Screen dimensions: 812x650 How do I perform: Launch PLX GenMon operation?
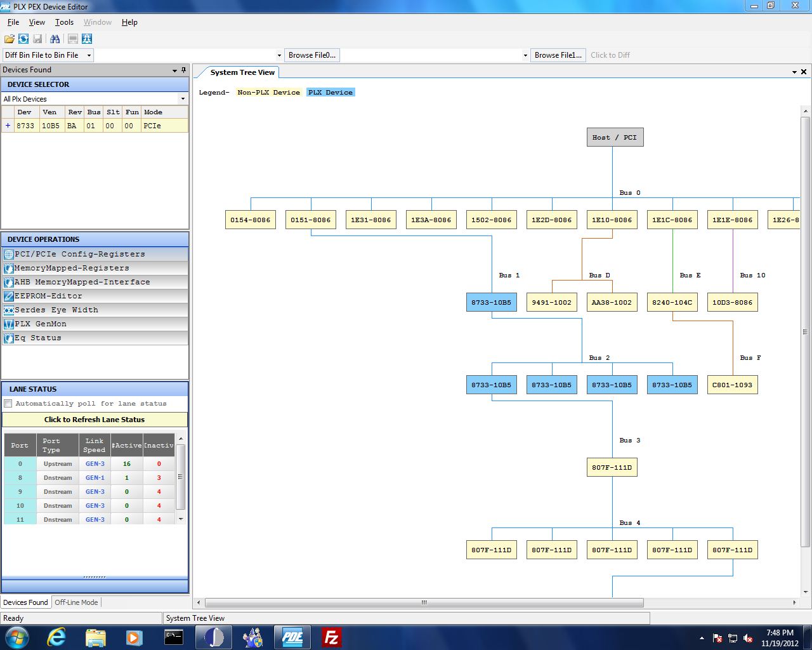tap(41, 324)
